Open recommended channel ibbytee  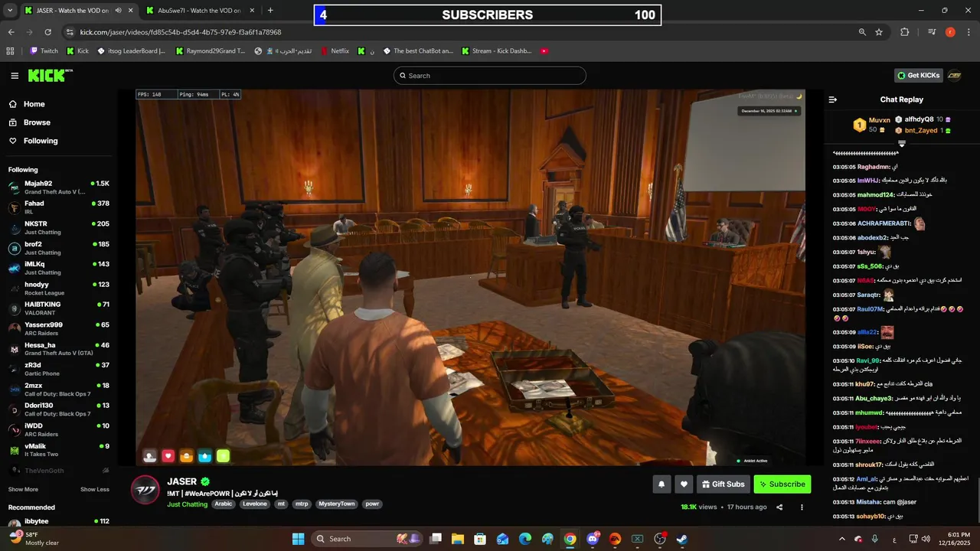(x=59, y=523)
